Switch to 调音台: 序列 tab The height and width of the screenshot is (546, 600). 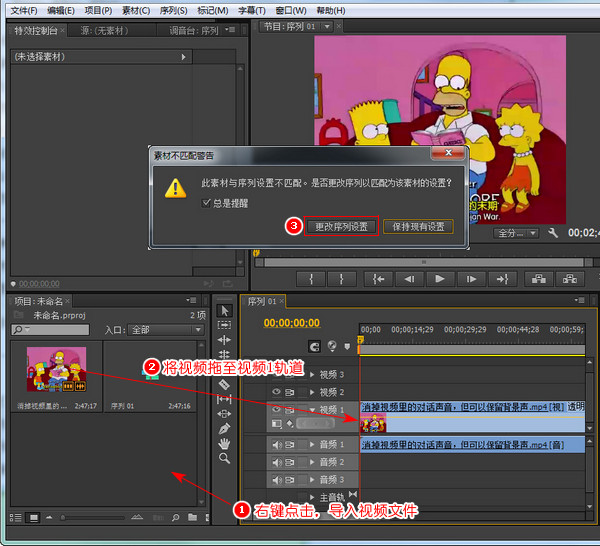(x=194, y=30)
